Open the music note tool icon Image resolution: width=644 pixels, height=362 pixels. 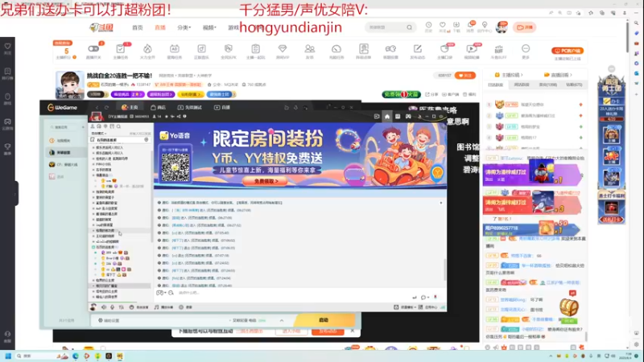(x=201, y=51)
